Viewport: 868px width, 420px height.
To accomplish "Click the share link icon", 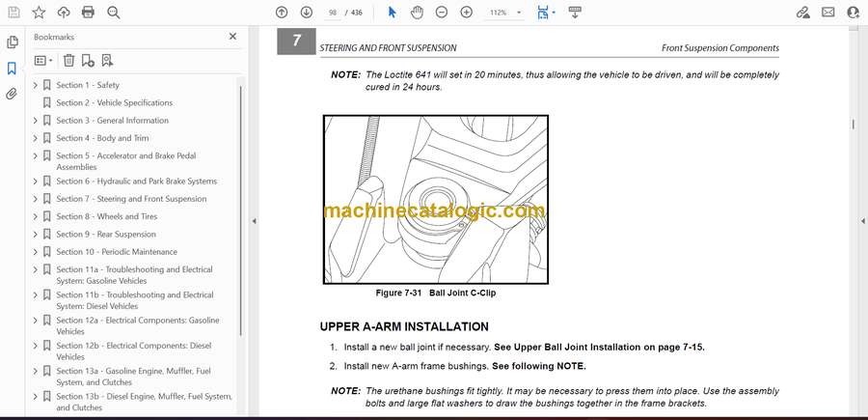I will pyautogui.click(x=803, y=13).
